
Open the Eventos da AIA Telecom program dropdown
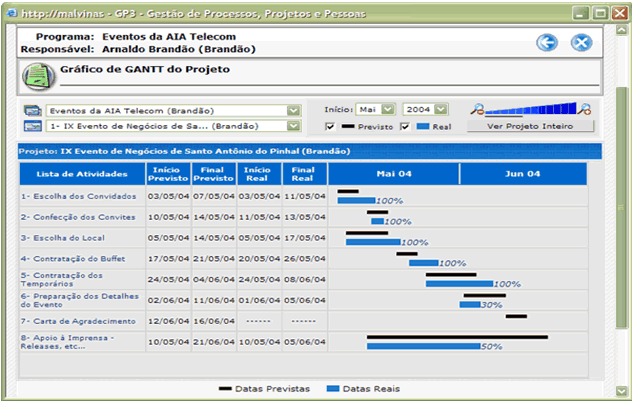click(x=294, y=110)
